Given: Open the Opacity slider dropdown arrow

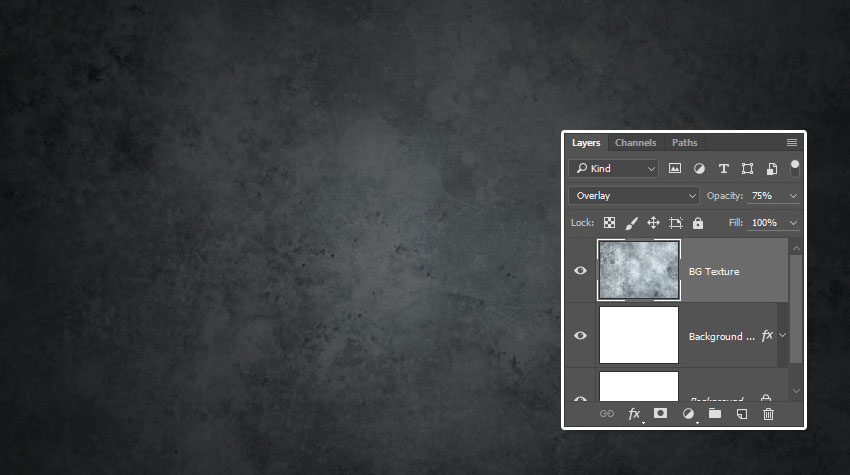Looking at the screenshot, I should (x=794, y=196).
